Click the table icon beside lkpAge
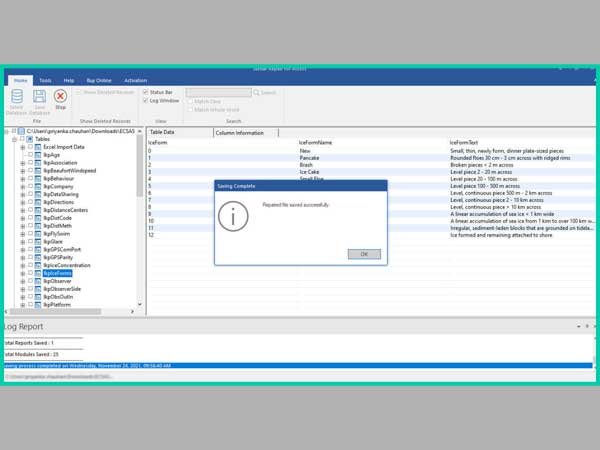Viewport: 600px width, 450px height. pos(38,155)
